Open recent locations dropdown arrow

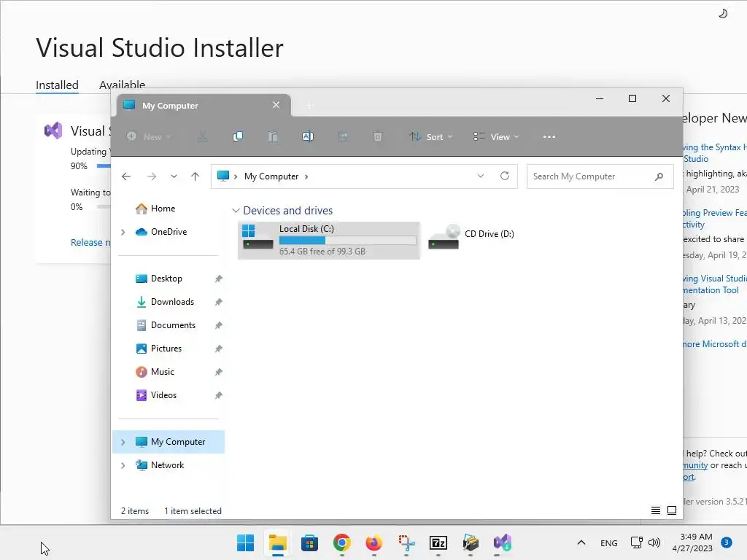pyautogui.click(x=174, y=176)
